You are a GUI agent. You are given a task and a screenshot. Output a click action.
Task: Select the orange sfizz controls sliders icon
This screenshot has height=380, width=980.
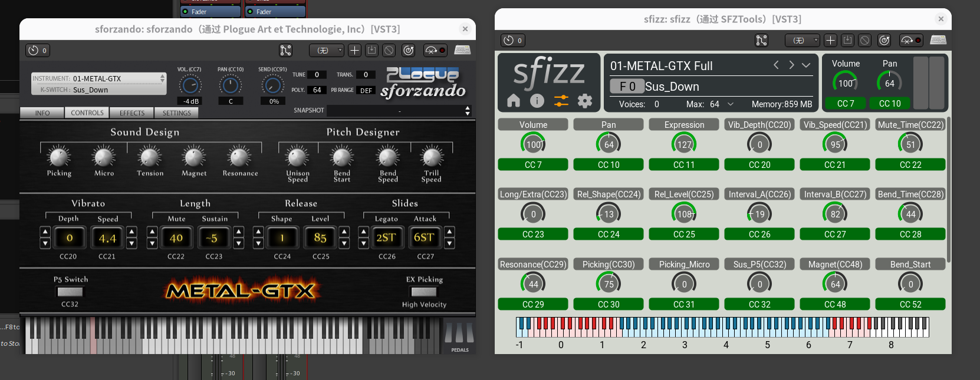(561, 101)
